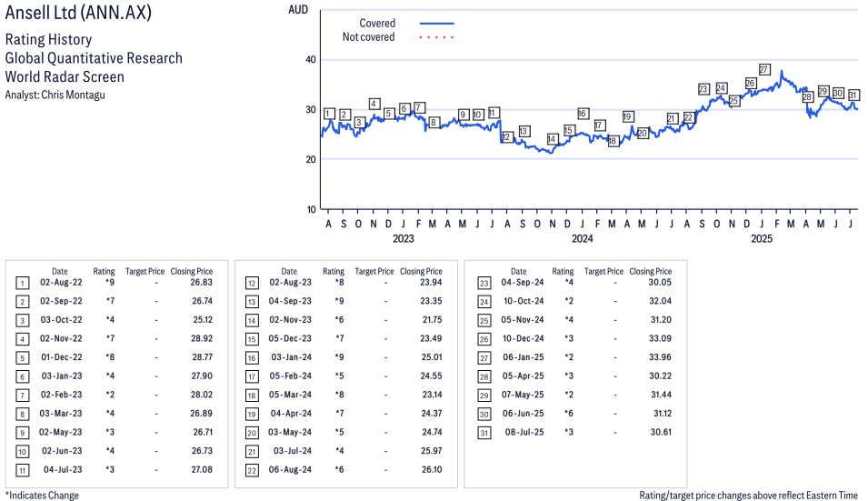The height and width of the screenshot is (501, 868).
Task: Select Global Quantitative Research text
Action: tap(94, 58)
